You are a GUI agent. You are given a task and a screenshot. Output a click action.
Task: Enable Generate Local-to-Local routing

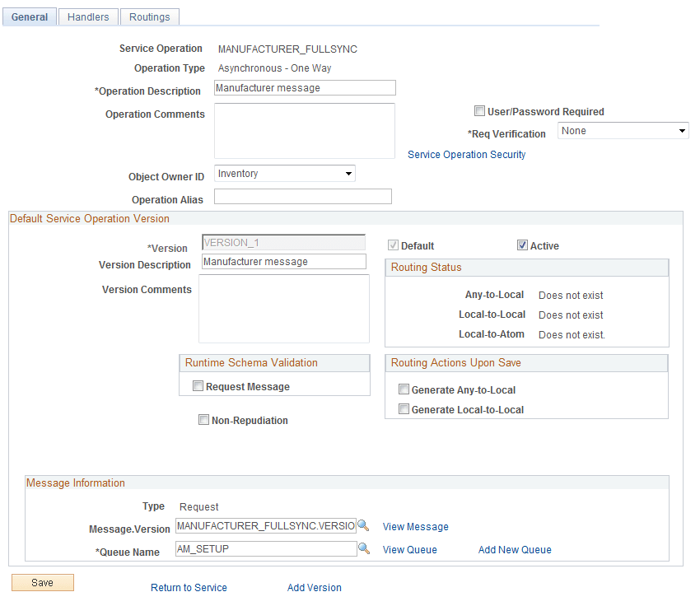coord(404,408)
